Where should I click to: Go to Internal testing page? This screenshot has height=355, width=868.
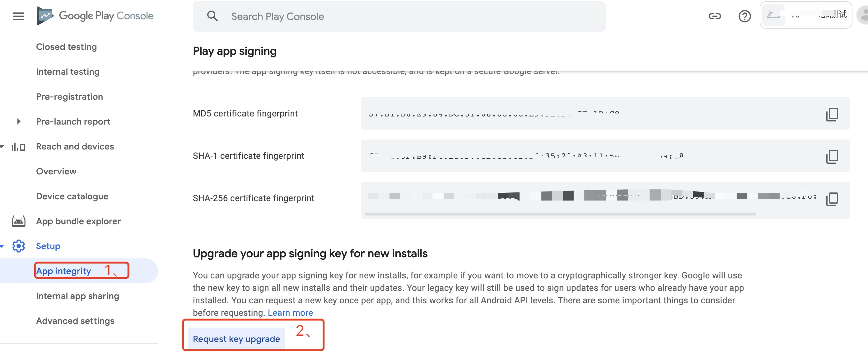[x=68, y=72]
